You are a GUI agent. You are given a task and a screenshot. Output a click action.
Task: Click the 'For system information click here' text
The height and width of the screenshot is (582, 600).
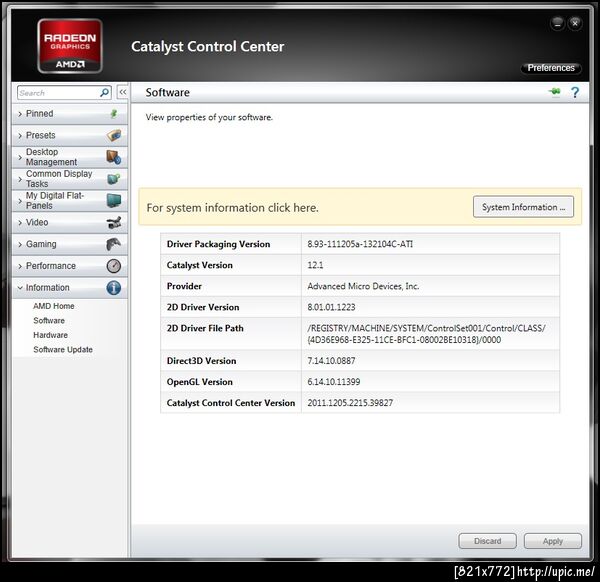[232, 208]
